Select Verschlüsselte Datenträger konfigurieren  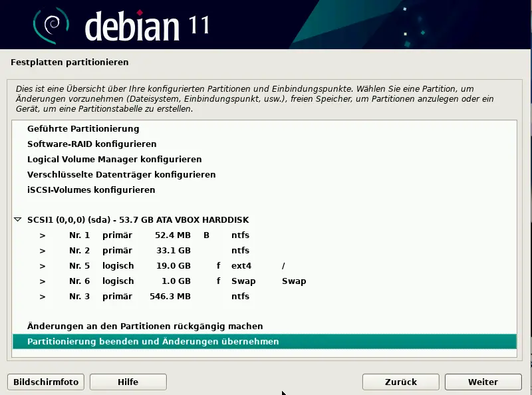click(x=122, y=174)
